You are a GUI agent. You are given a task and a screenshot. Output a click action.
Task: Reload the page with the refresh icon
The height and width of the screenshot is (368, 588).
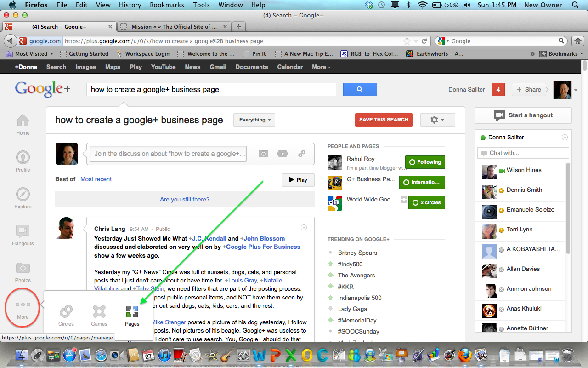(424, 41)
